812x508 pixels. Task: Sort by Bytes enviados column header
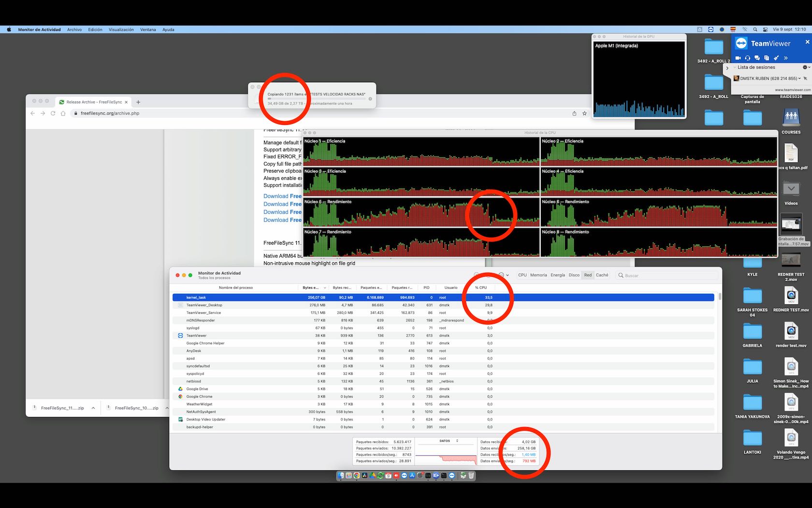point(313,287)
